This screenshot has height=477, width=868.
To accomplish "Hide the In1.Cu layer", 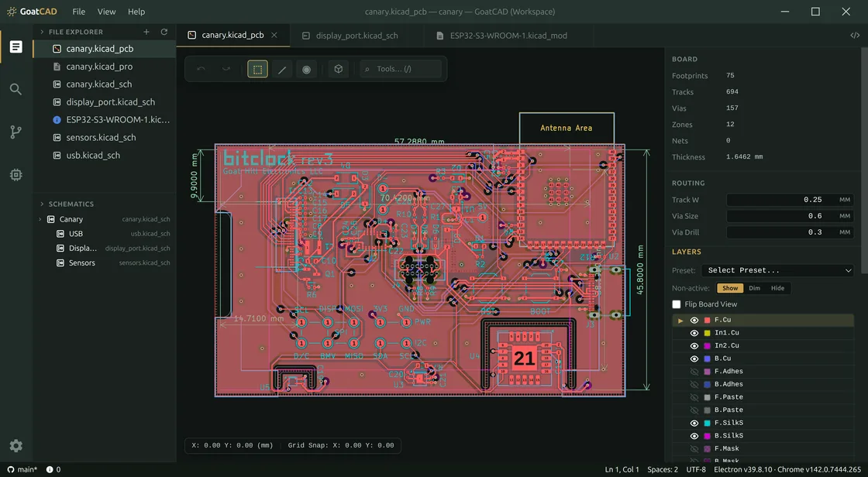I will point(694,332).
